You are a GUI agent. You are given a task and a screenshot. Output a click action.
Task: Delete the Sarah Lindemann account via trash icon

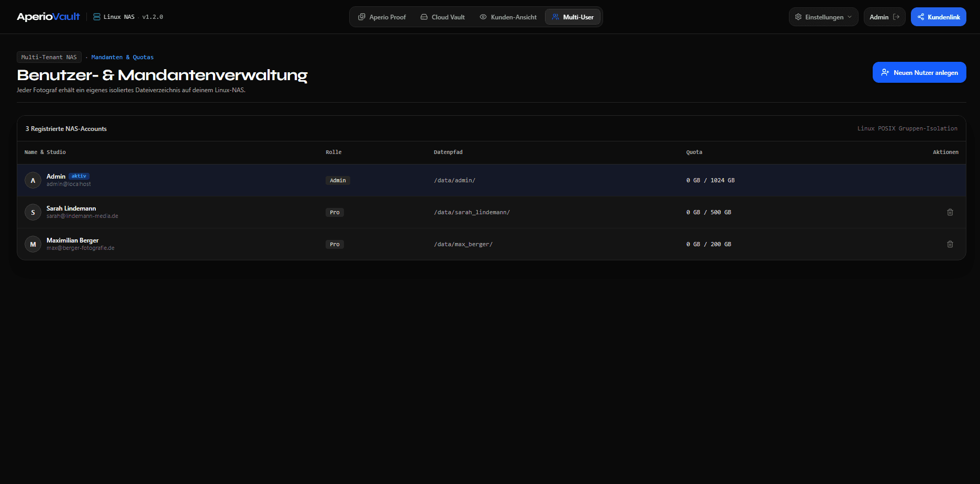coord(950,212)
